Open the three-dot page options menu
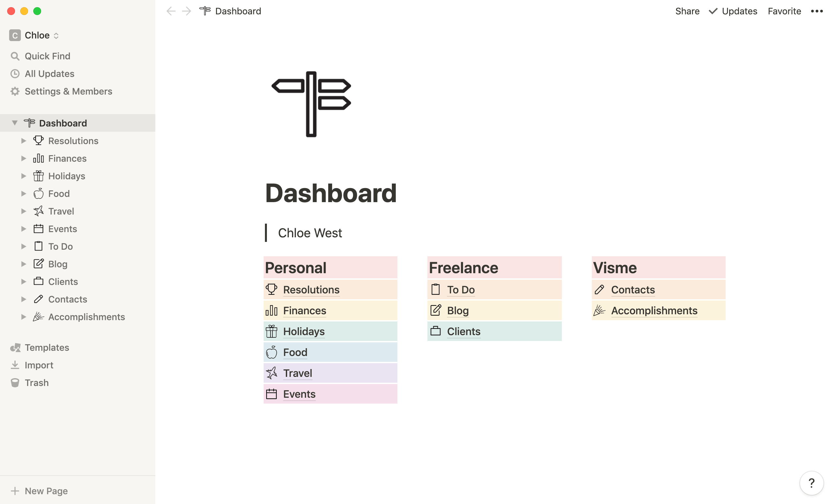832x504 pixels. coord(816,11)
